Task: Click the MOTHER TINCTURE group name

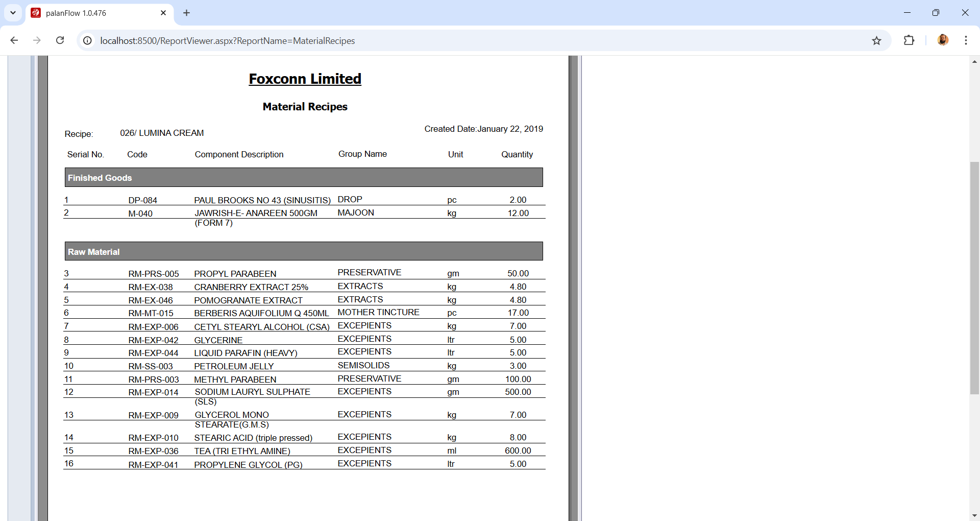Action: [378, 312]
